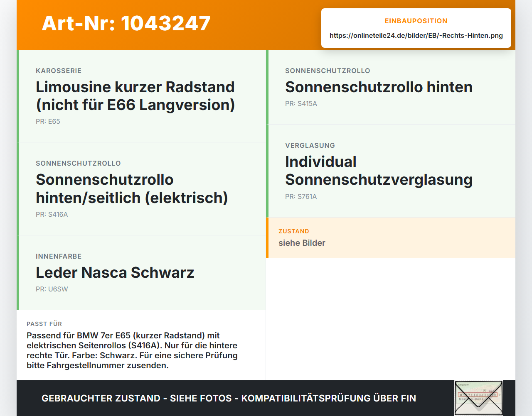Image resolution: width=532 pixels, height=416 pixels.
Task: Click the Leder Nasca Schwarz heading
Action: (x=115, y=272)
